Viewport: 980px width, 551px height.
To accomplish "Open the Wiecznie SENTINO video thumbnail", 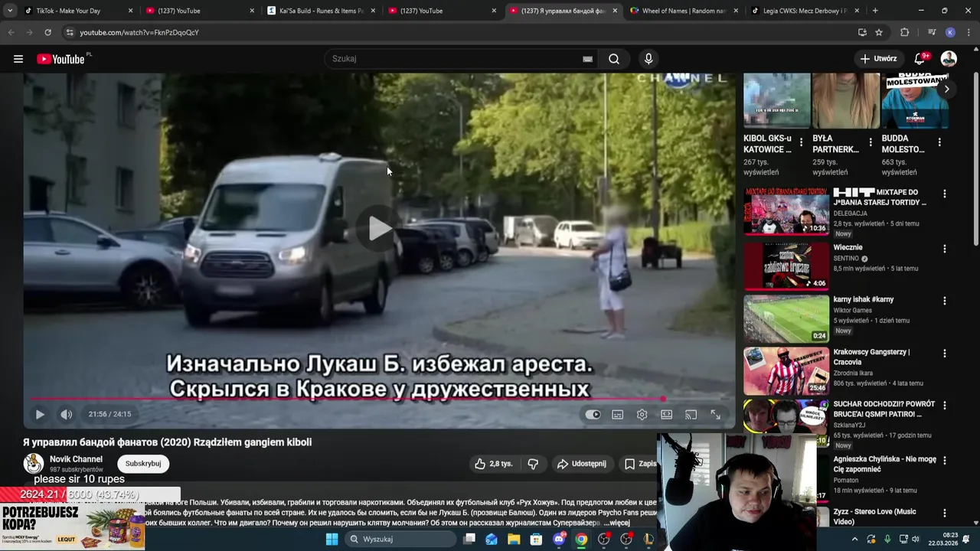I will tap(786, 266).
